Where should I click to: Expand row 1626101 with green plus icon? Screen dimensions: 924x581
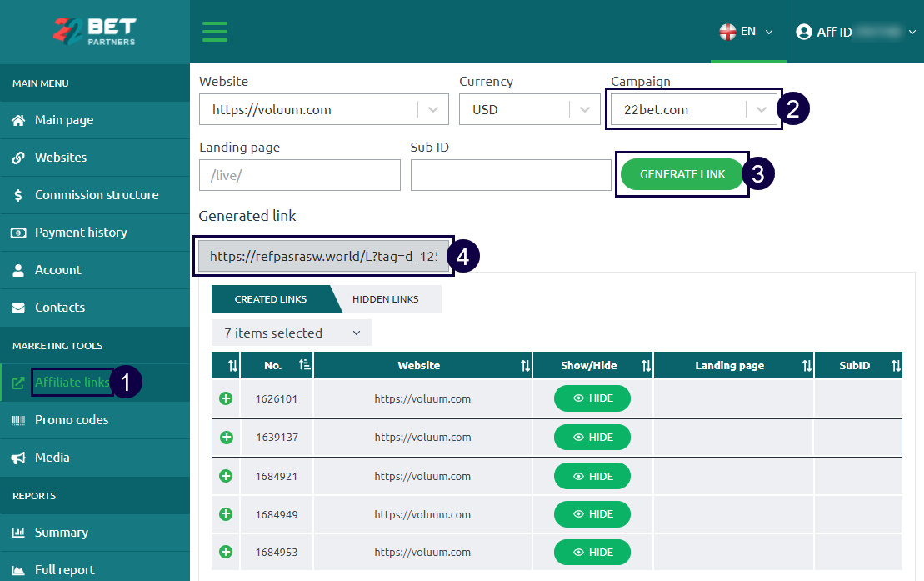[226, 398]
